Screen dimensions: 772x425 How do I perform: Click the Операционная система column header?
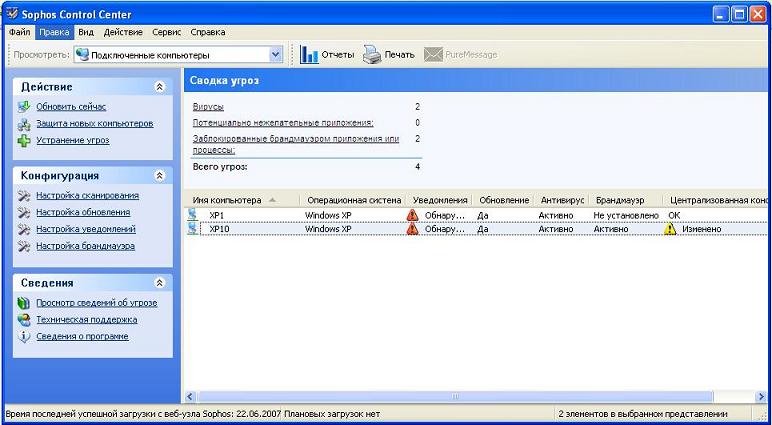tap(354, 200)
